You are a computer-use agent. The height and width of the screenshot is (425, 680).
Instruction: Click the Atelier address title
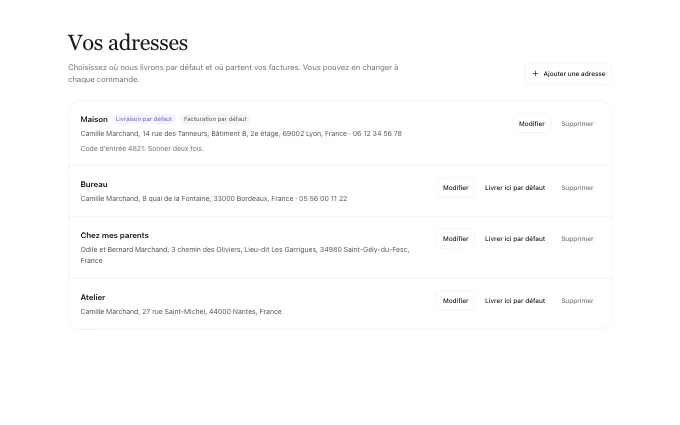pos(93,298)
